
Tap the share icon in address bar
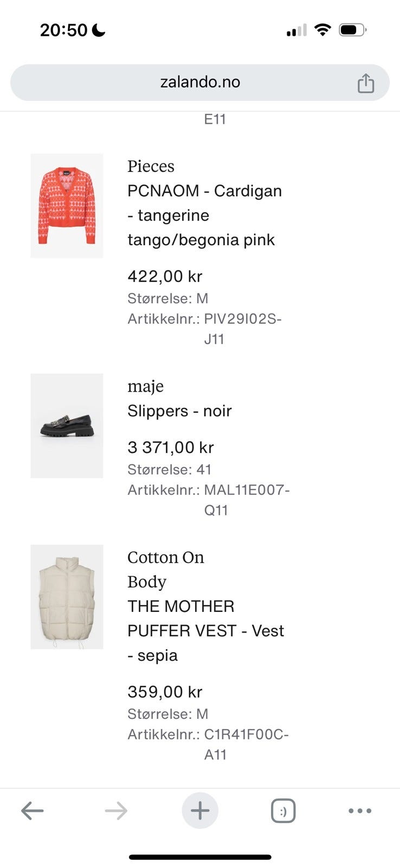click(365, 83)
